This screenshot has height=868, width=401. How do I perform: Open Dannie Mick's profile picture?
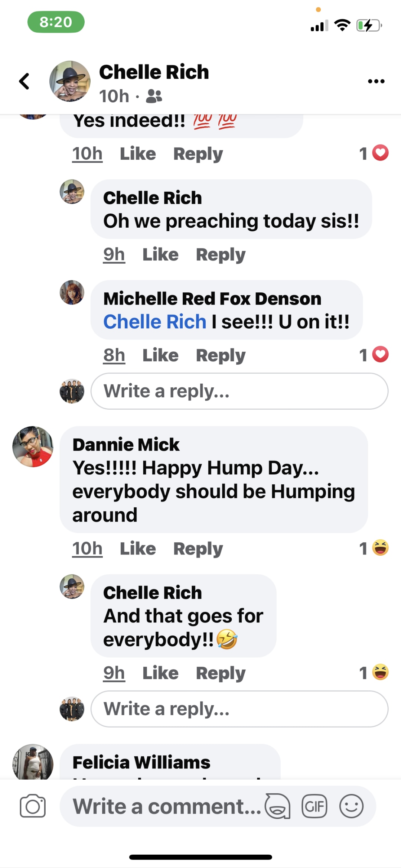tap(33, 446)
